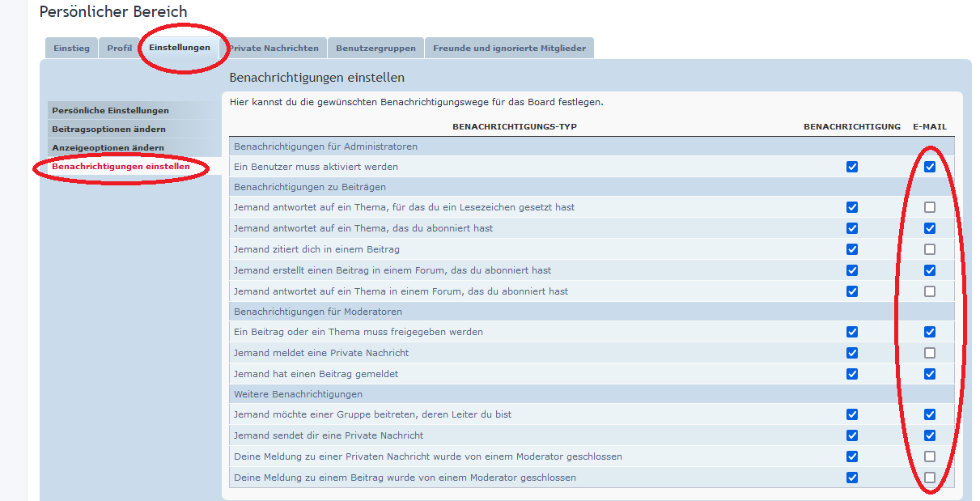Click Beitragsoptionen ändern sidebar link
The width and height of the screenshot is (980, 501).
108,129
